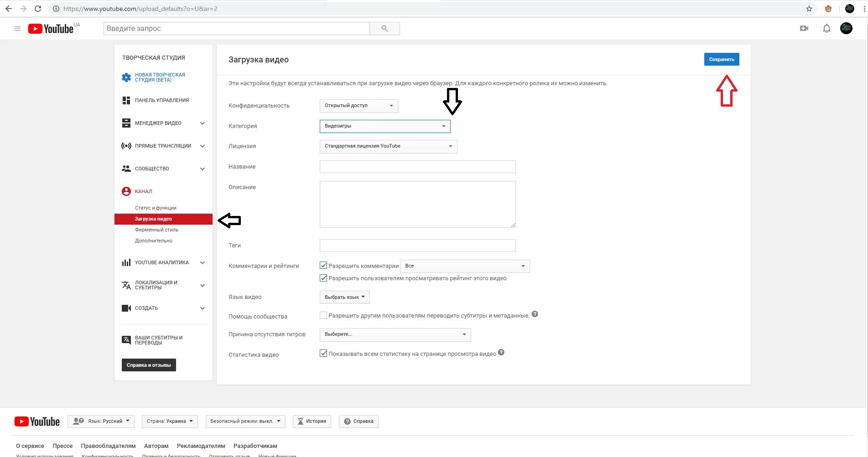Viewport: 868px width, 457px height.
Task: Open 'Панель управления' sidebar item
Action: coord(162,100)
